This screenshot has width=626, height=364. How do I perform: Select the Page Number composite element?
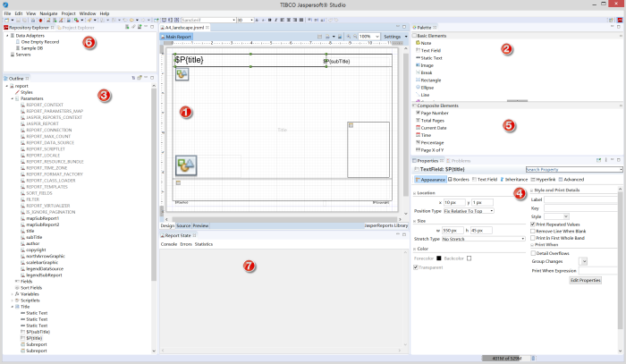(434, 113)
